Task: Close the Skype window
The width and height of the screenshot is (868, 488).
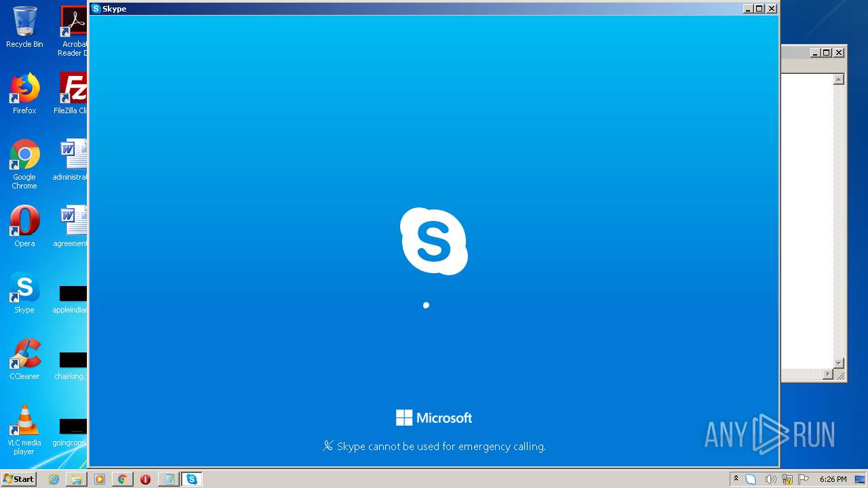Action: point(772,9)
